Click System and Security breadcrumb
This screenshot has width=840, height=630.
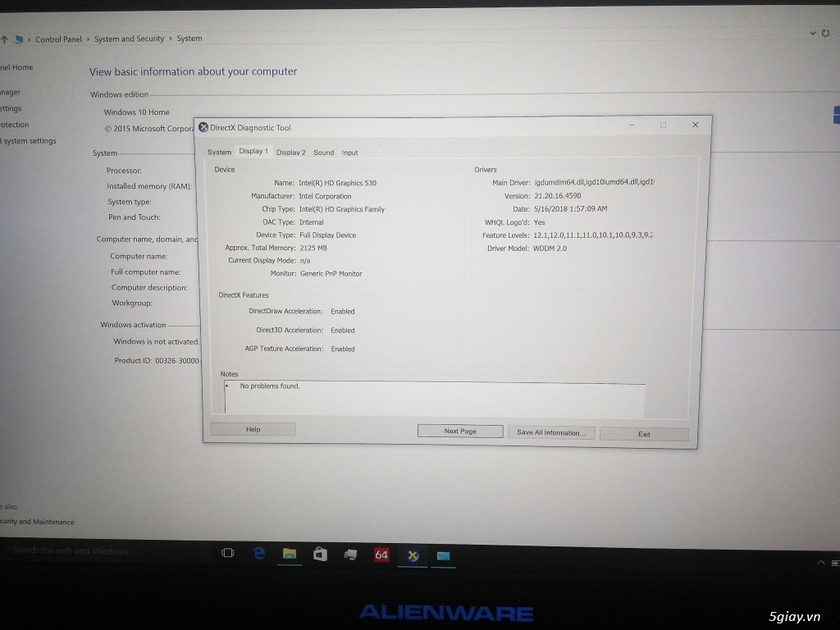point(129,39)
